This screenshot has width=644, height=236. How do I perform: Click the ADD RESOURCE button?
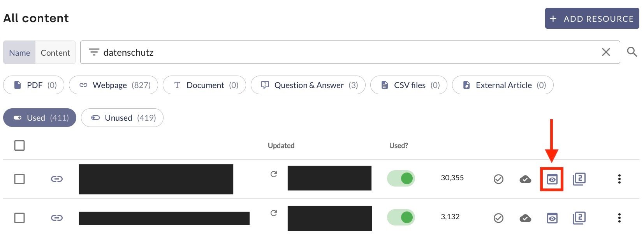coord(592,19)
